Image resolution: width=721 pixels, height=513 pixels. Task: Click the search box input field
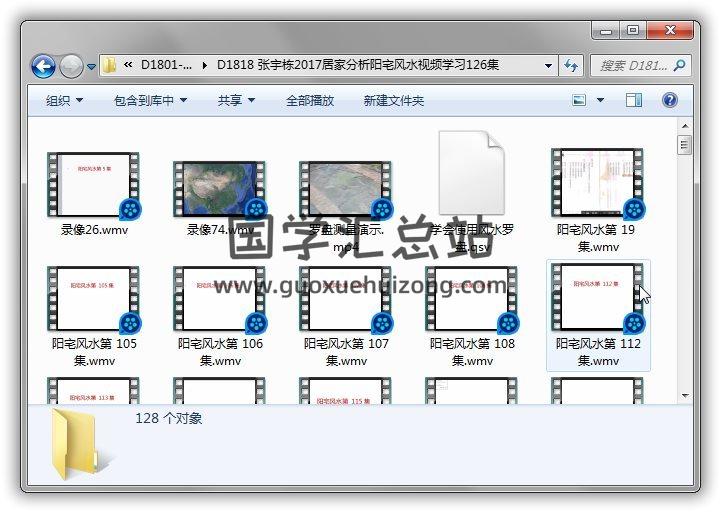[633, 66]
